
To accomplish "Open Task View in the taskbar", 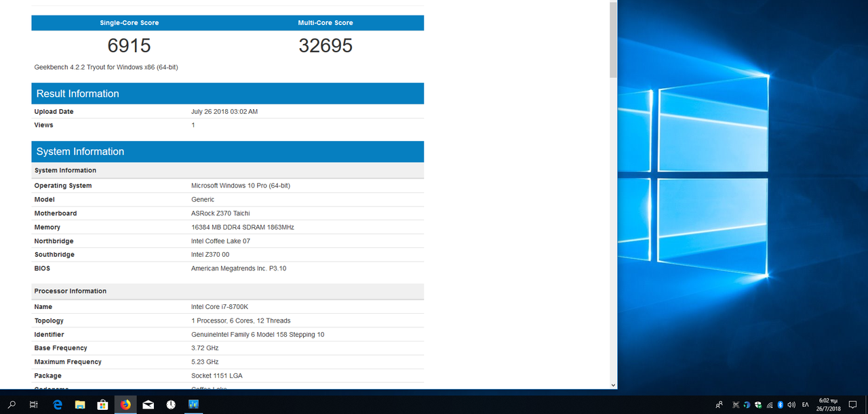I will [x=34, y=405].
